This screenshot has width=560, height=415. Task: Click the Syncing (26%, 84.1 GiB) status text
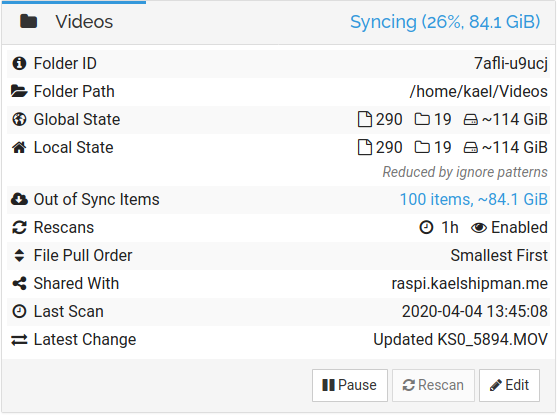pos(445,22)
